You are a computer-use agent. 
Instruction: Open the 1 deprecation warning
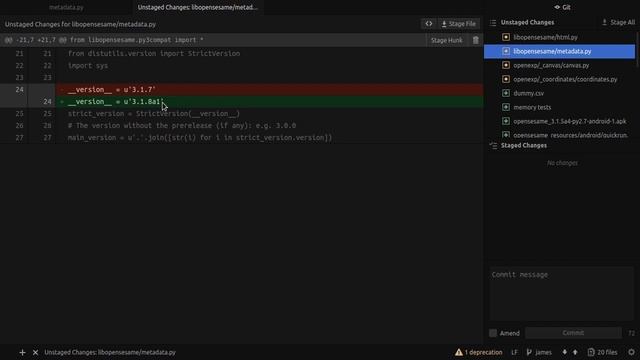coord(479,352)
